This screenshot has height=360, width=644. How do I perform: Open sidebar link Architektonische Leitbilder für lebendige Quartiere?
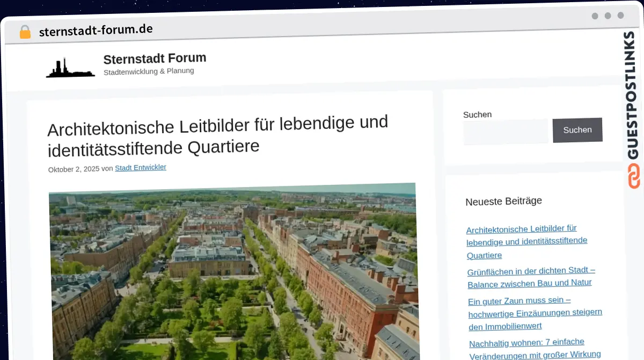(x=526, y=242)
